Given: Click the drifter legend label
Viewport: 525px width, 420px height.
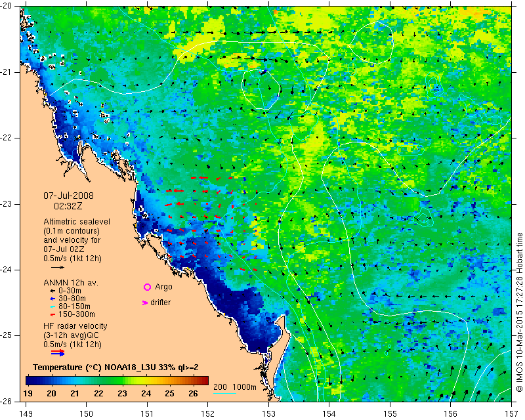Looking at the screenshot, I should [160, 303].
